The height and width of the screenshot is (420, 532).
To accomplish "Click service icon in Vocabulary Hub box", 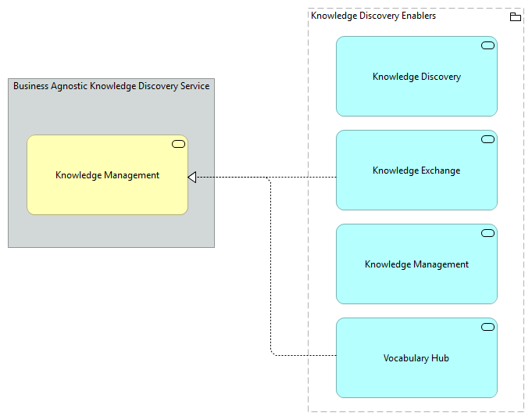I will [487, 327].
